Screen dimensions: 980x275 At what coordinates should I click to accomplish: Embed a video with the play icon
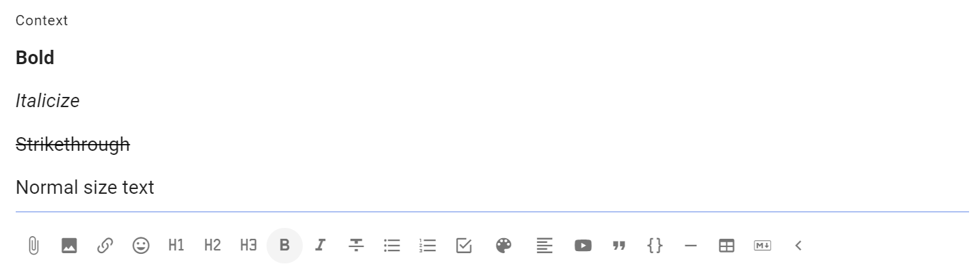(x=583, y=246)
